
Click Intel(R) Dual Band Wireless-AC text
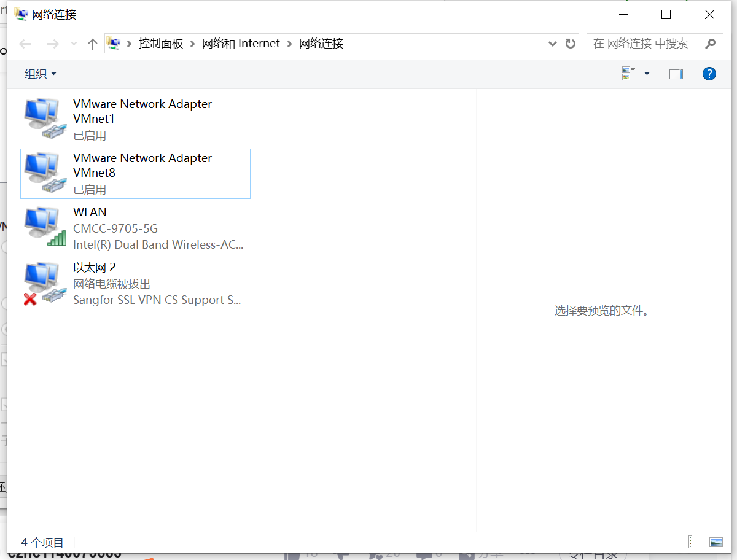(x=158, y=245)
